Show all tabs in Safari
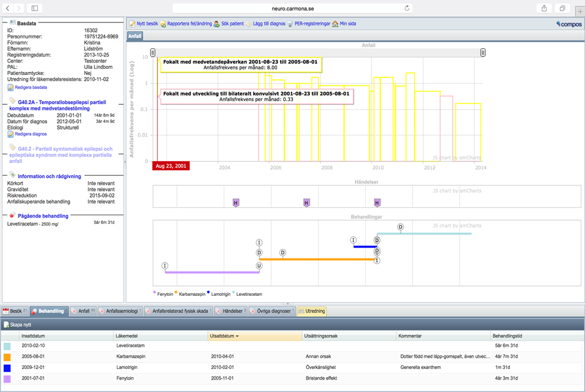 562,8
